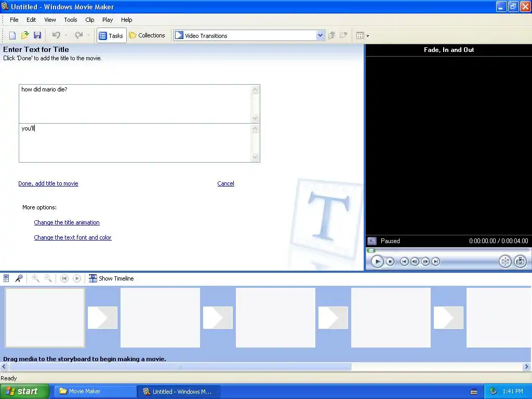Click the Cancel link
532x399 pixels.
(x=225, y=183)
